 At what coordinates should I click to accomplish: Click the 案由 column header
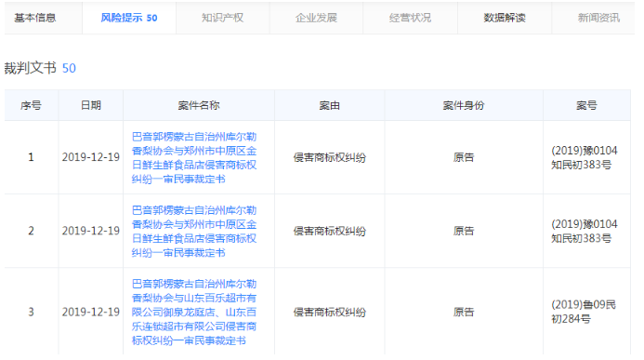coord(329,106)
